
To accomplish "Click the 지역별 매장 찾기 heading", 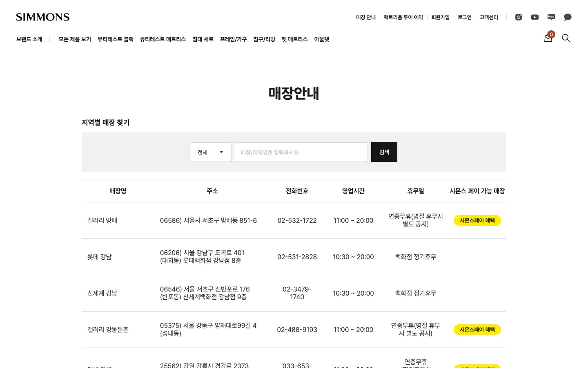I will click(x=106, y=122).
